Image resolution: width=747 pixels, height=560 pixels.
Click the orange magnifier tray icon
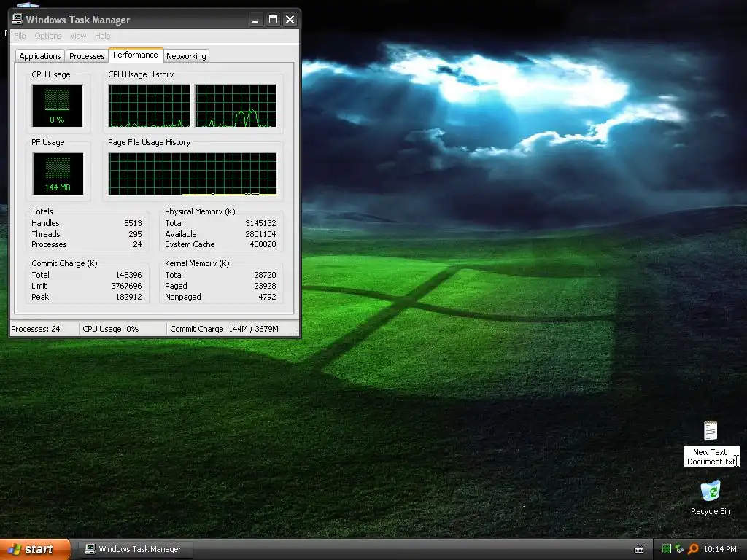(693, 549)
